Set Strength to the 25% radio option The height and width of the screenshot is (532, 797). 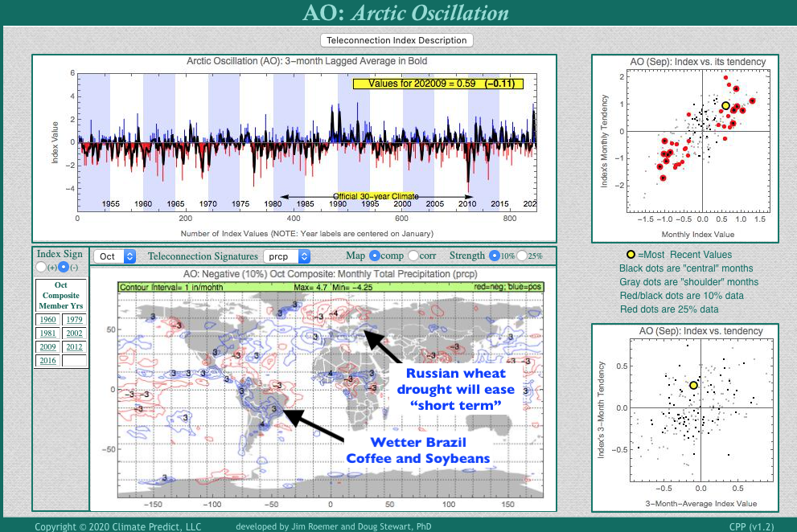click(522, 256)
